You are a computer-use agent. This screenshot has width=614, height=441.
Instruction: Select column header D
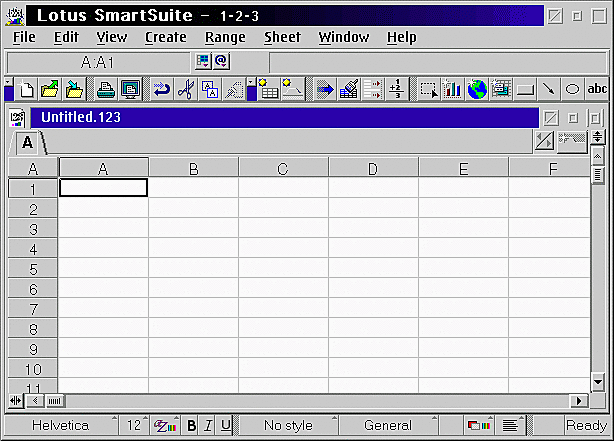coord(373,169)
